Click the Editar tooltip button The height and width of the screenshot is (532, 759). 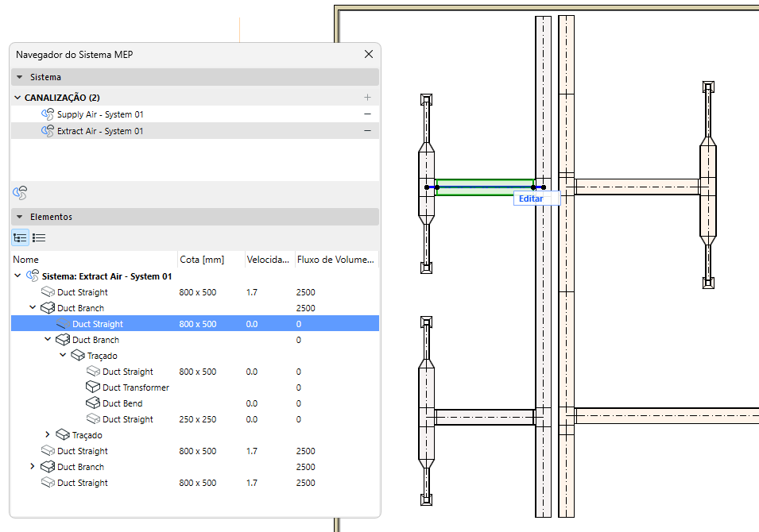(531, 199)
